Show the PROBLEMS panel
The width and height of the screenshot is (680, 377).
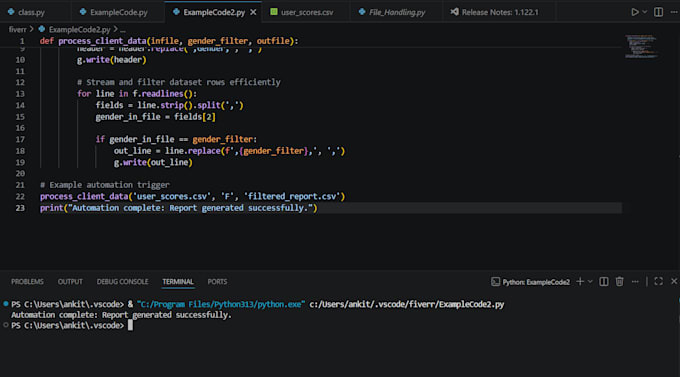[x=27, y=282]
